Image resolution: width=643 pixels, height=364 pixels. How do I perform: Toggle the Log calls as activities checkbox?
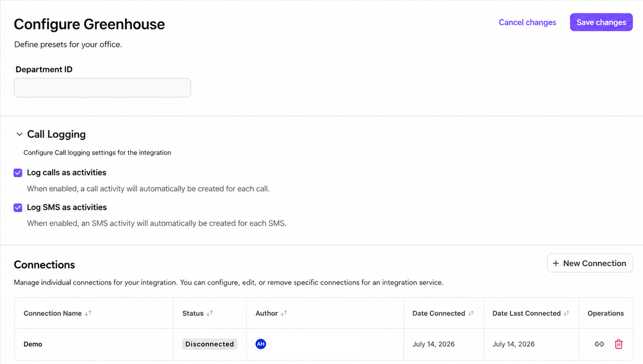tap(18, 173)
